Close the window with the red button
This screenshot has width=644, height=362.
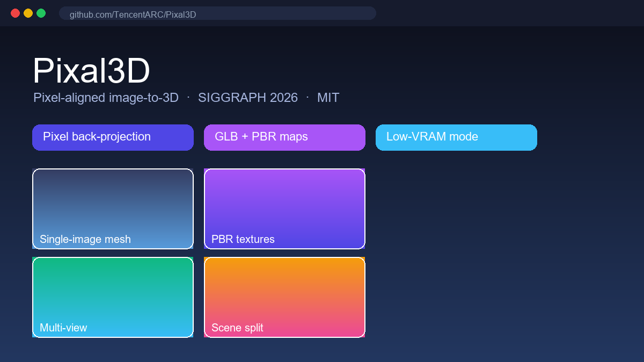[15, 13]
